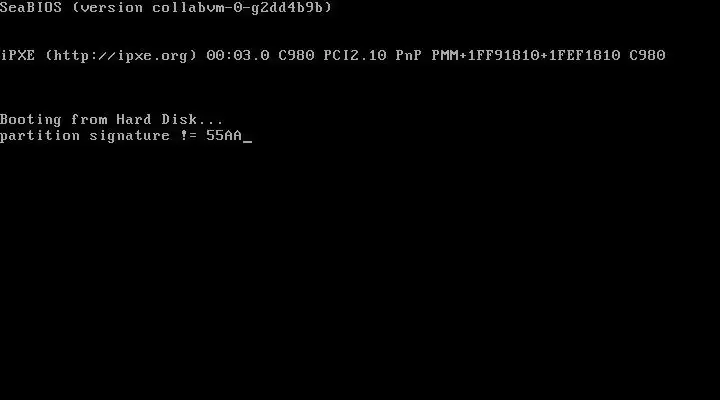Click the PnP text

point(409,56)
